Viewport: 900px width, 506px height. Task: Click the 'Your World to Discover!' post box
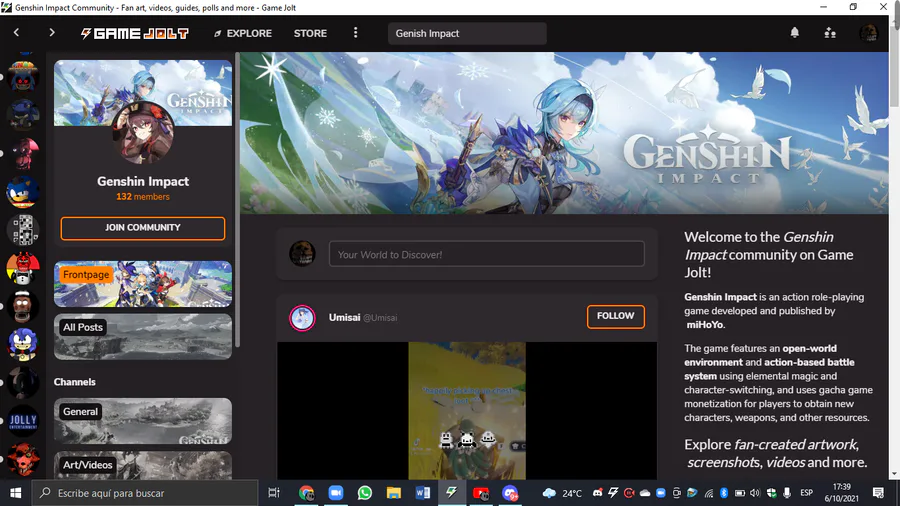(487, 254)
